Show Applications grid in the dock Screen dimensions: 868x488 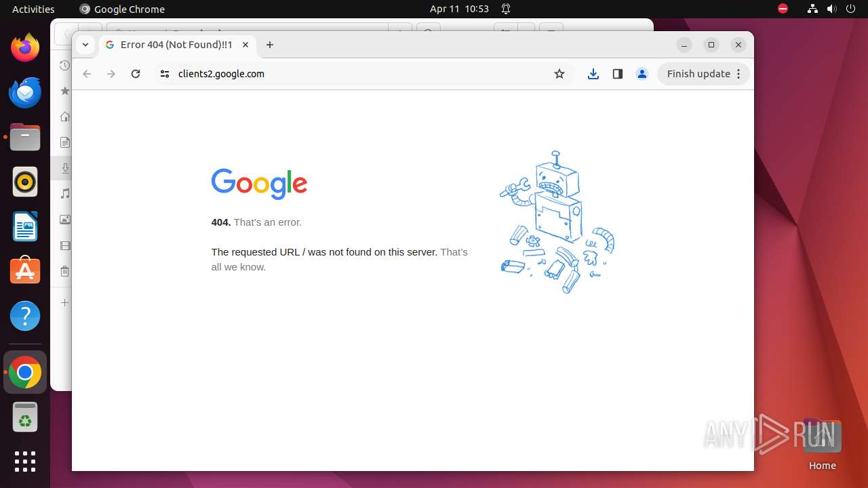click(25, 462)
